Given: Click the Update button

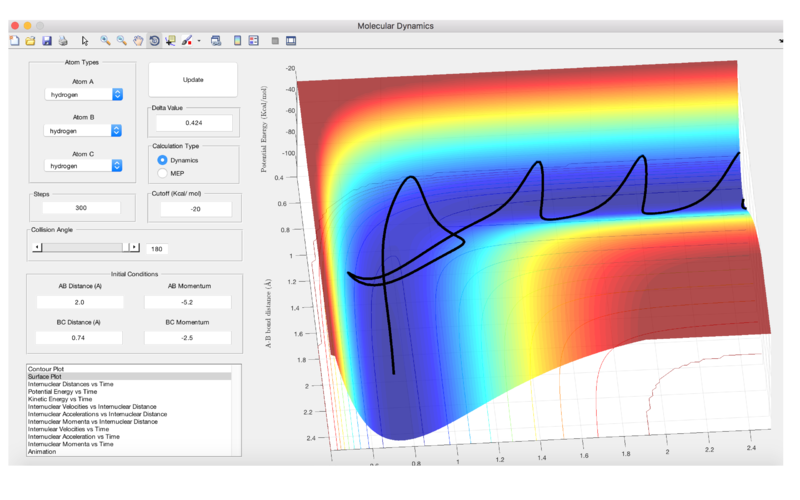Looking at the screenshot, I should [x=193, y=80].
